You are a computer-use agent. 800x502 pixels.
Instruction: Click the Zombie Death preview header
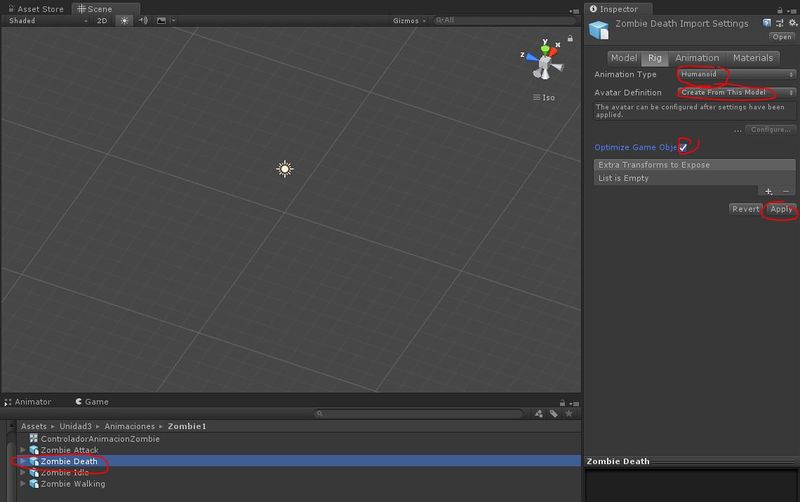coord(692,461)
